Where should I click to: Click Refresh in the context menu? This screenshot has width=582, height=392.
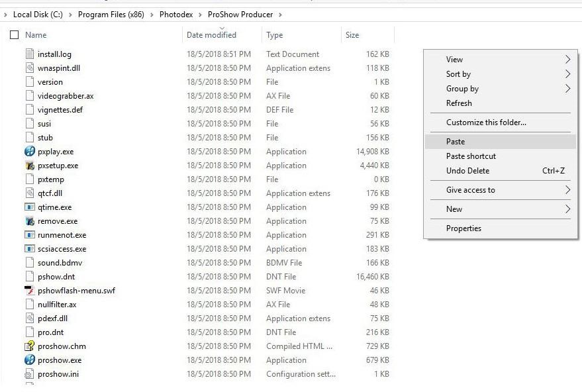coord(459,103)
